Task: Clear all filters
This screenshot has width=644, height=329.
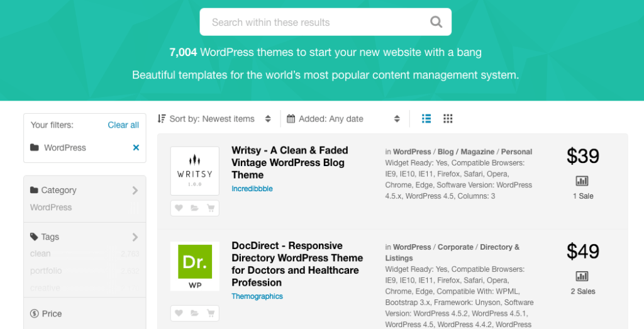Action: 123,125
